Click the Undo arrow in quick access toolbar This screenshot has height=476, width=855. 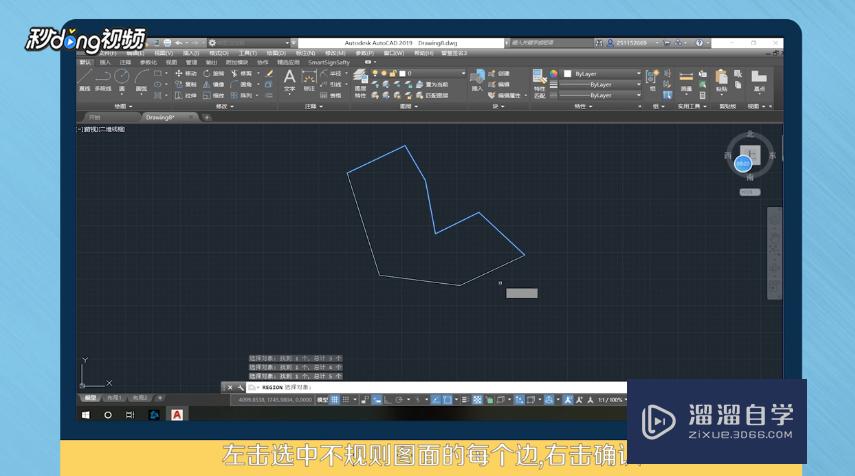[179, 43]
